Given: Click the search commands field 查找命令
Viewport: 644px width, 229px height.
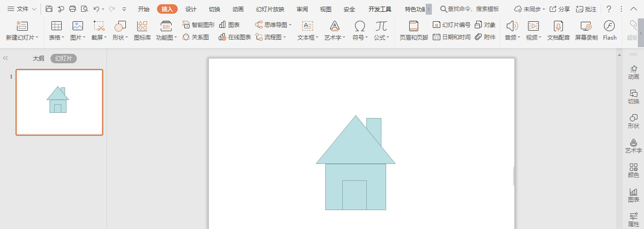Looking at the screenshot, I should (x=470, y=9).
